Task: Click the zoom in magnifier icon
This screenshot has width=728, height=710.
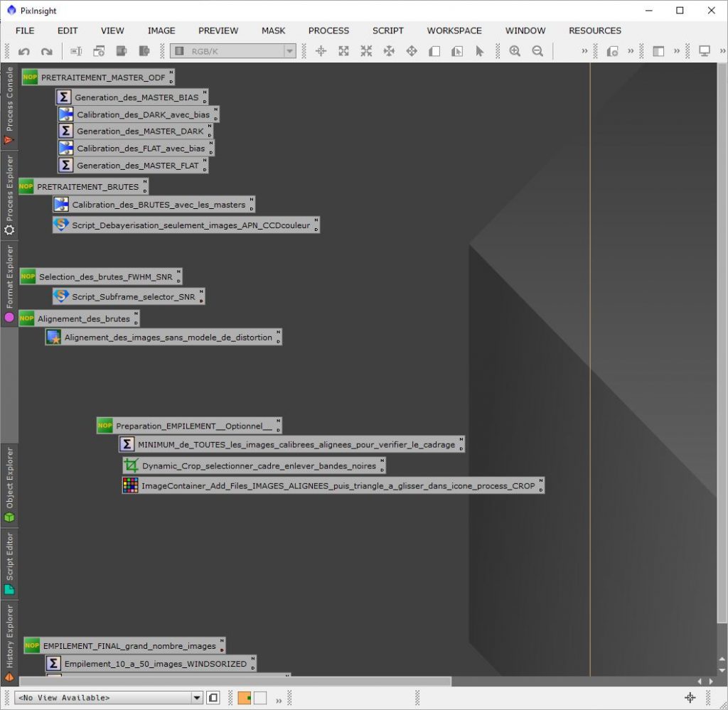Action: [x=515, y=51]
